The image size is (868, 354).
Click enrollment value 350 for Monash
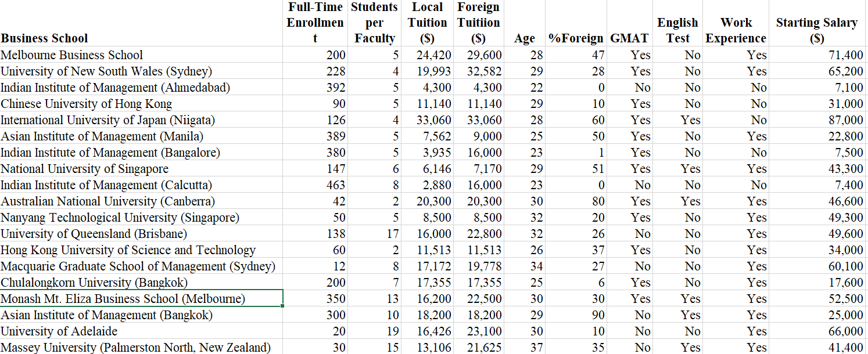pos(315,299)
